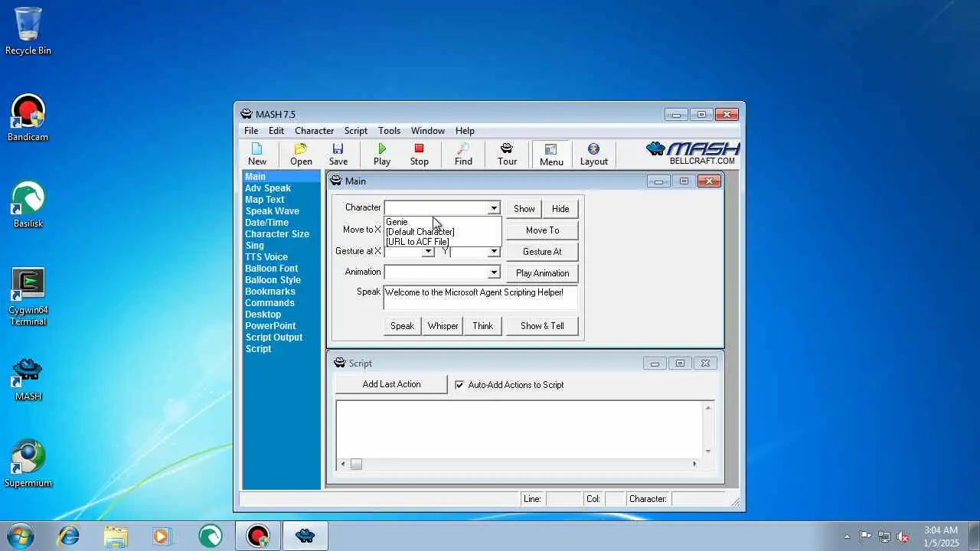The image size is (980, 551).
Task: Click the Whisper button
Action: click(x=443, y=326)
